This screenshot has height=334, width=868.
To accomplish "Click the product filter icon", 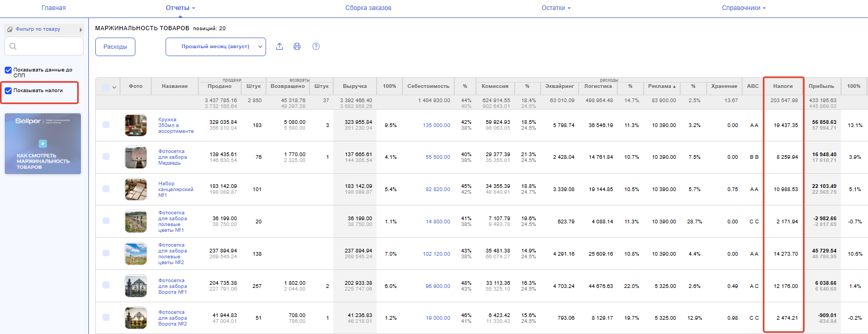I will [x=10, y=29].
